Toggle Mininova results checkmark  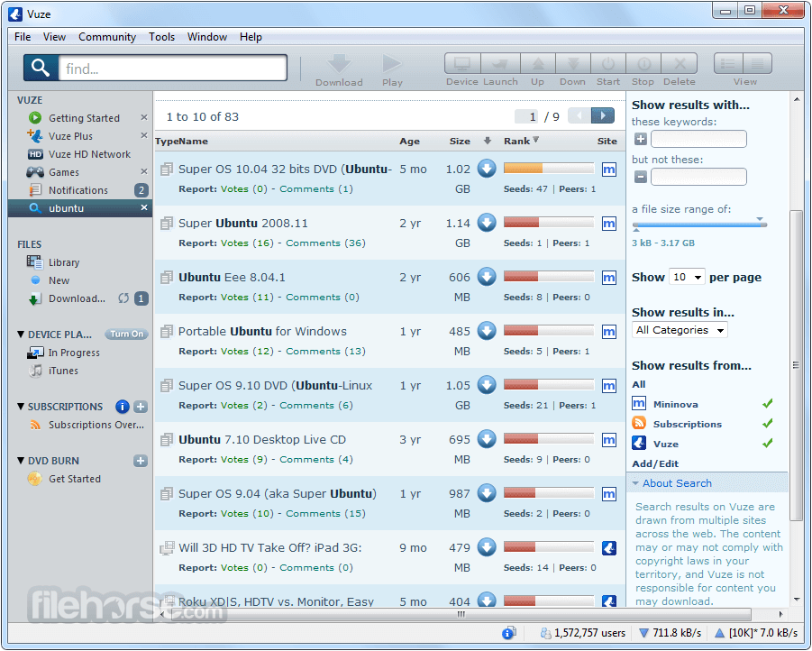[768, 403]
